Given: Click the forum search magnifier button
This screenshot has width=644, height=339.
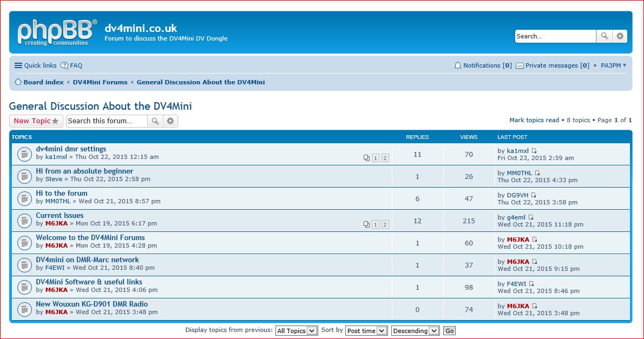Looking at the screenshot, I should (x=155, y=121).
